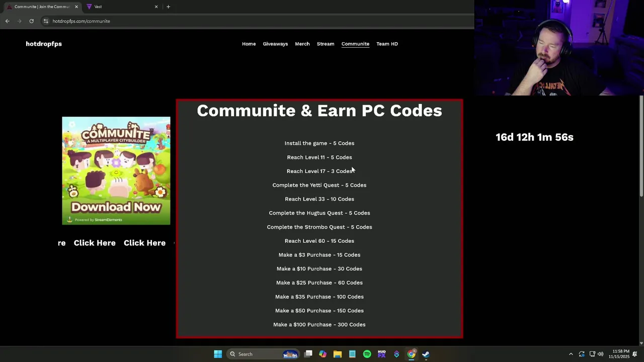Select Make a $100 Purchase line
Image resolution: width=644 pixels, height=362 pixels.
(319, 325)
